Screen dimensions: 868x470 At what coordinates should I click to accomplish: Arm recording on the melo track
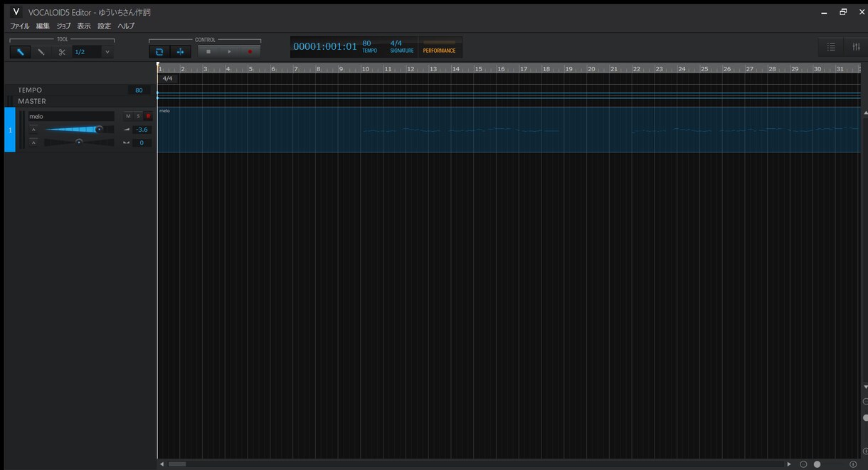coord(148,116)
